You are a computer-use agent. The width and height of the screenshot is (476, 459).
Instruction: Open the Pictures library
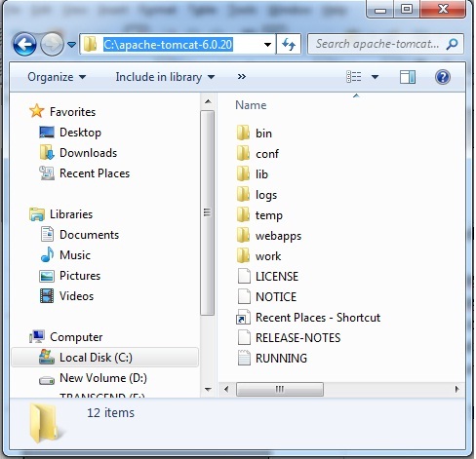(x=70, y=276)
